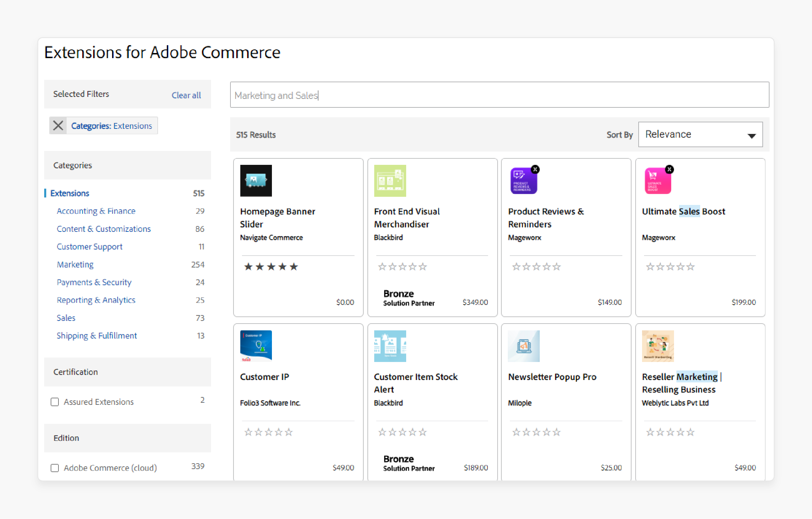This screenshot has height=519, width=812.
Task: Check the Assured Extensions checkbox
Action: click(x=55, y=402)
